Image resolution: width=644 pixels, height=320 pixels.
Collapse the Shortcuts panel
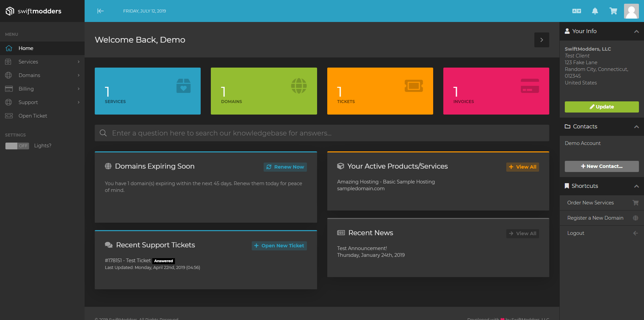coord(636,186)
